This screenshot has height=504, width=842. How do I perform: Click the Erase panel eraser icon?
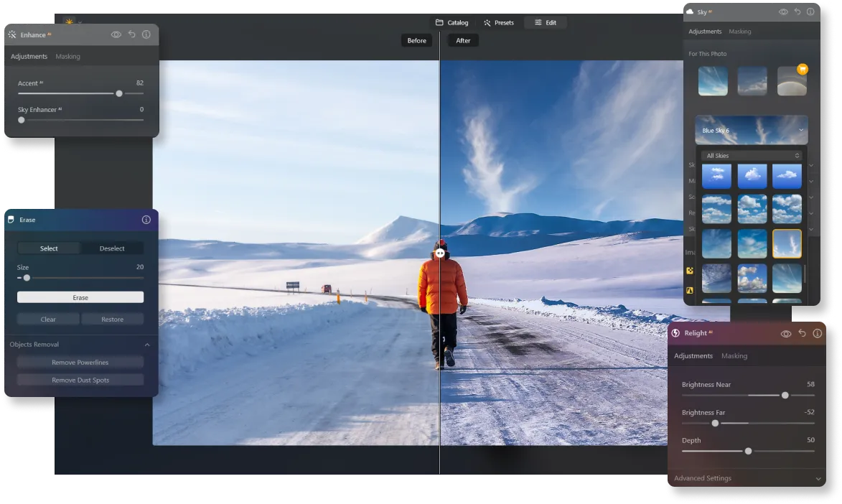pyautogui.click(x=11, y=220)
